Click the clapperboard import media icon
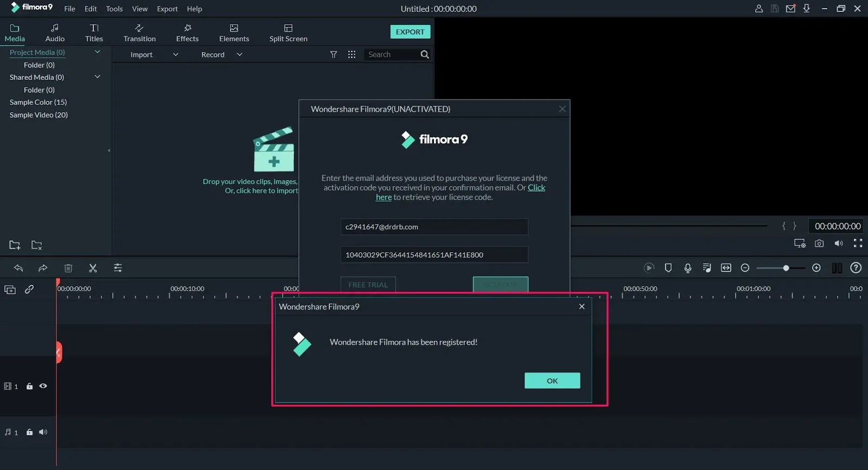This screenshot has height=470, width=868. [274, 149]
